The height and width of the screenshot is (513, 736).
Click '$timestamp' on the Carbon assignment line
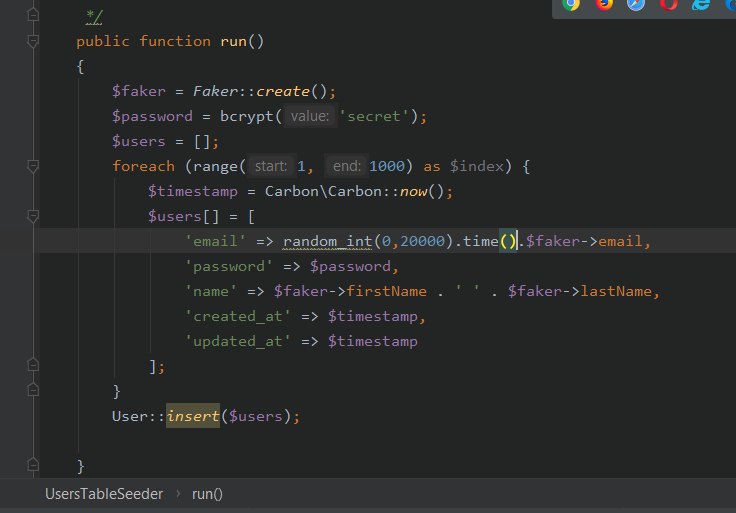point(192,191)
